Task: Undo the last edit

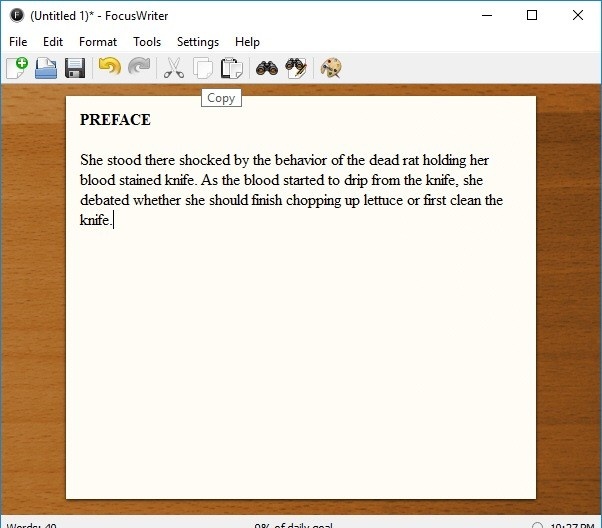Action: tap(110, 67)
